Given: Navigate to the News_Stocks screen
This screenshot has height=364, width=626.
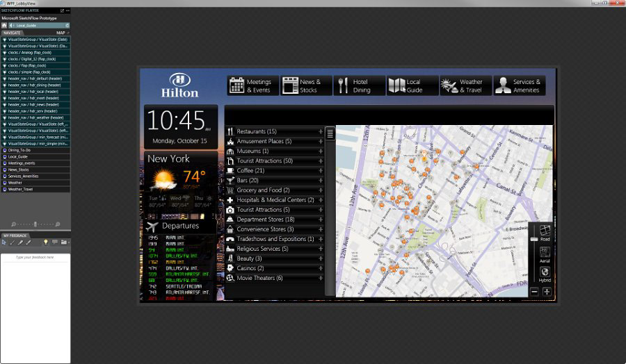Looking at the screenshot, I should point(35,169).
